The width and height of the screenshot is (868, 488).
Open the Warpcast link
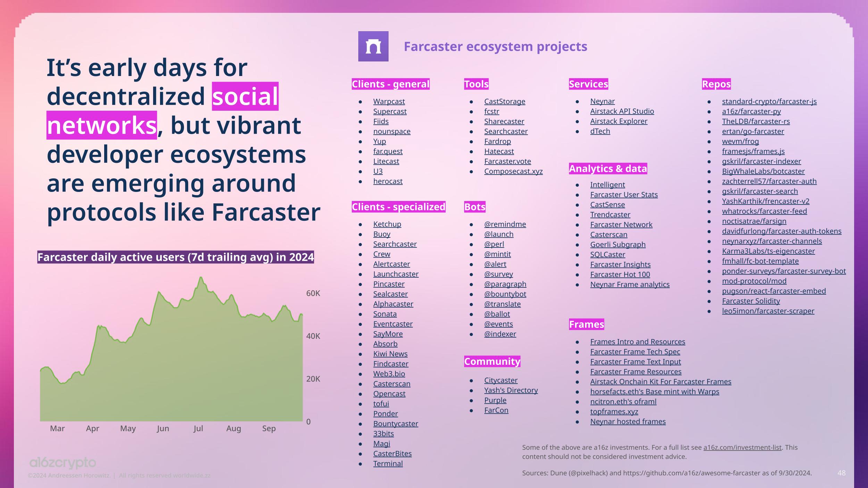[389, 101]
